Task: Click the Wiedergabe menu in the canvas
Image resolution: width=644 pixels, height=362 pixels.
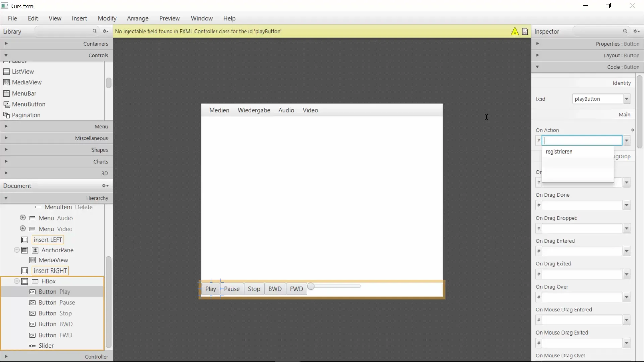Action: (x=254, y=110)
